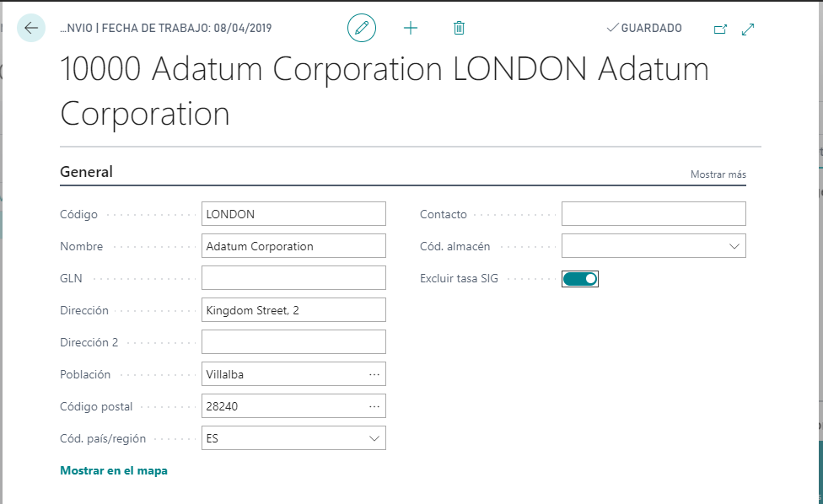823x504 pixels.
Task: Click the Dirección field with Kingdom Street
Action: (293, 310)
